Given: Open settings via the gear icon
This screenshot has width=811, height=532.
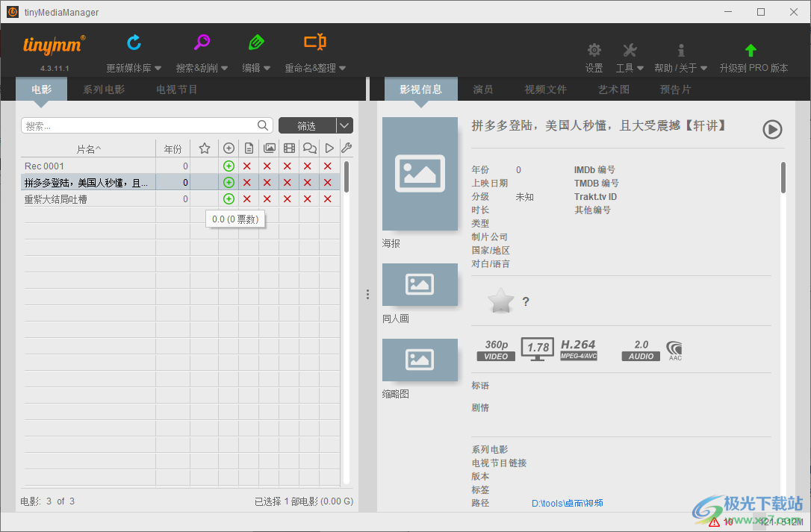Looking at the screenshot, I should tap(594, 50).
